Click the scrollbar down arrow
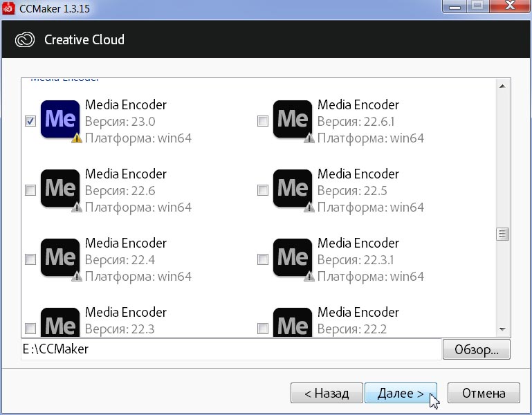The height and width of the screenshot is (415, 532). pyautogui.click(x=503, y=329)
